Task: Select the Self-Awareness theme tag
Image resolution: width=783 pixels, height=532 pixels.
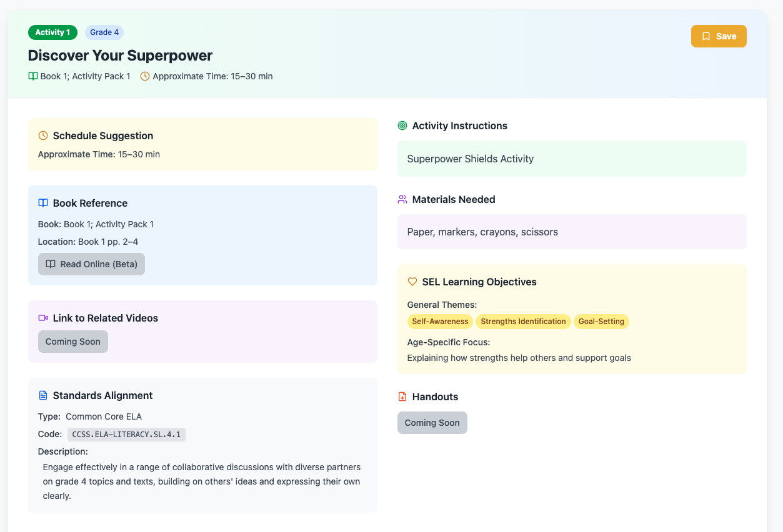Action: coord(440,322)
